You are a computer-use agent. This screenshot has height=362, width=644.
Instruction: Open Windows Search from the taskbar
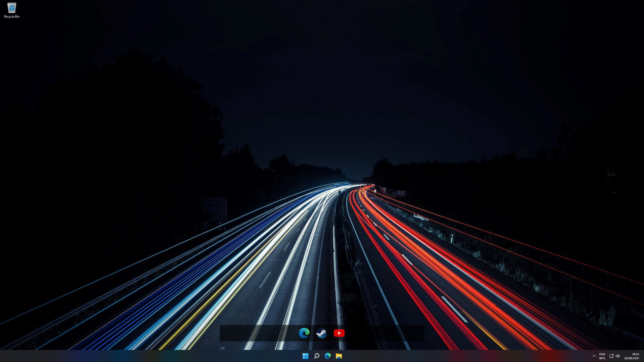pos(316,356)
